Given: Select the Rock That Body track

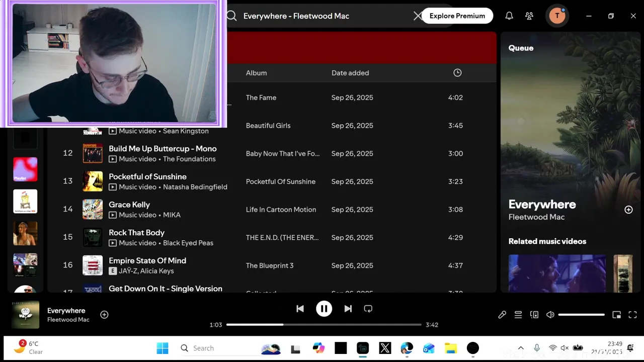Looking at the screenshot, I should (x=136, y=233).
